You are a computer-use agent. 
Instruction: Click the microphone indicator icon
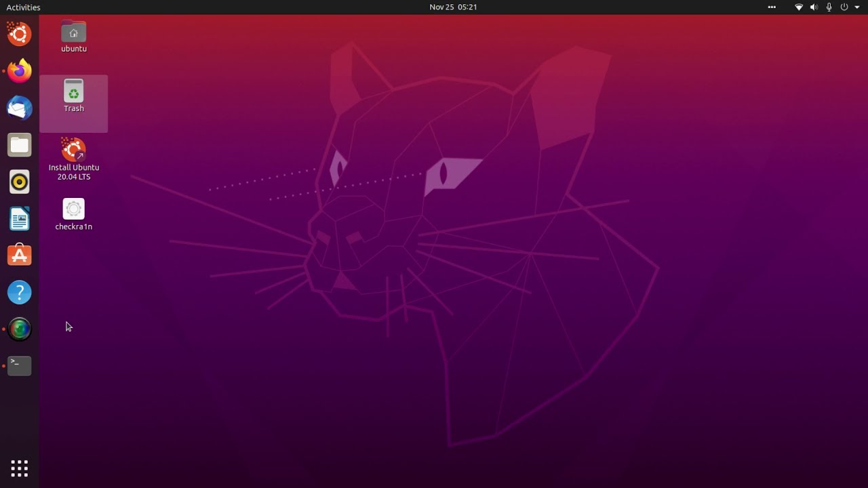point(829,7)
